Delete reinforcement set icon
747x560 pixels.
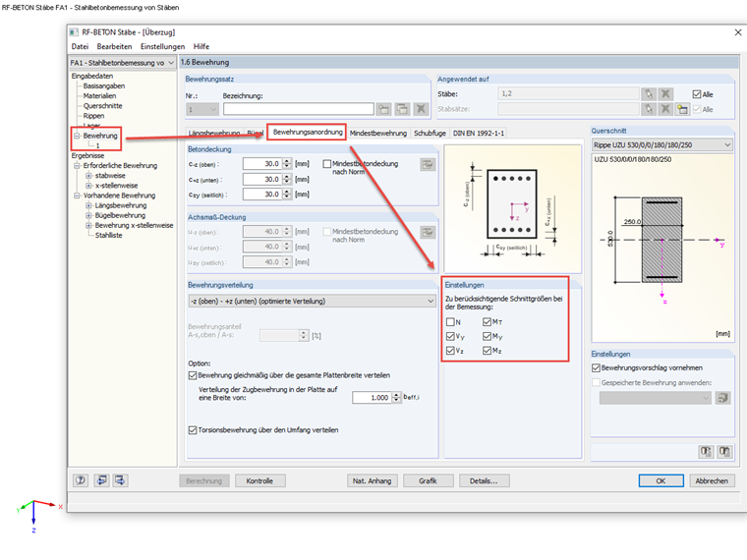421,109
